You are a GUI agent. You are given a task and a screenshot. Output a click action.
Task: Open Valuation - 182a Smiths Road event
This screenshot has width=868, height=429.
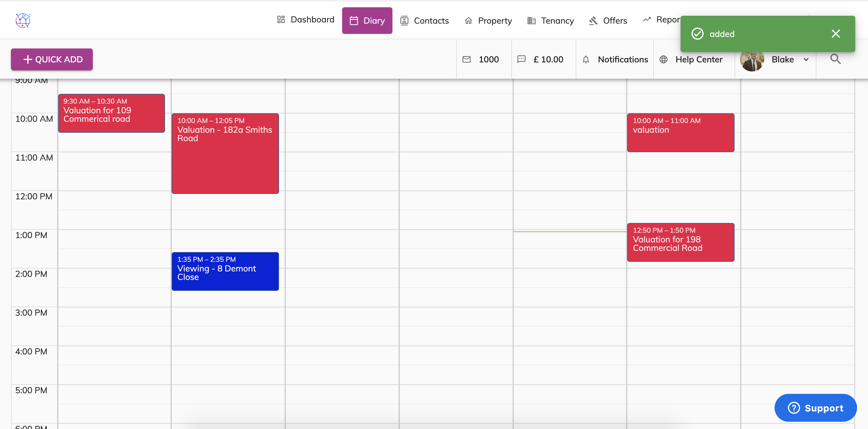(x=225, y=154)
